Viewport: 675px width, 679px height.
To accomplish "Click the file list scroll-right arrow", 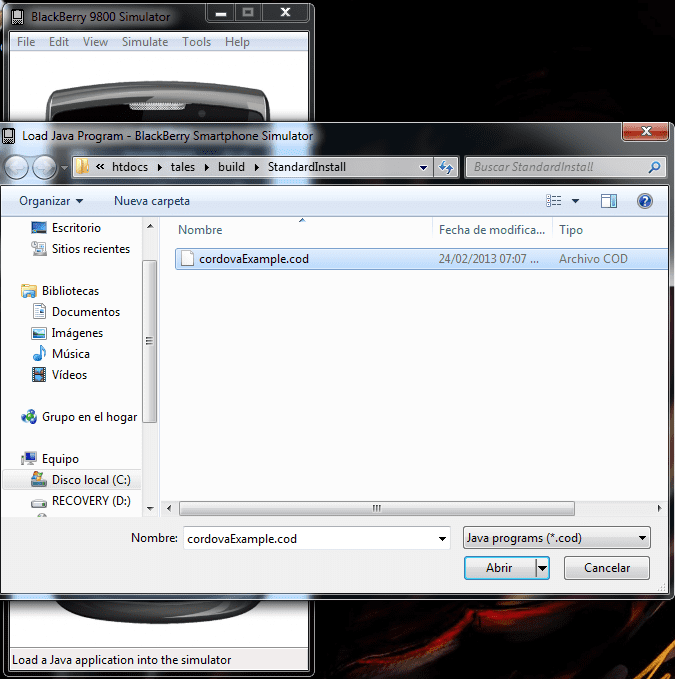I will tap(659, 508).
